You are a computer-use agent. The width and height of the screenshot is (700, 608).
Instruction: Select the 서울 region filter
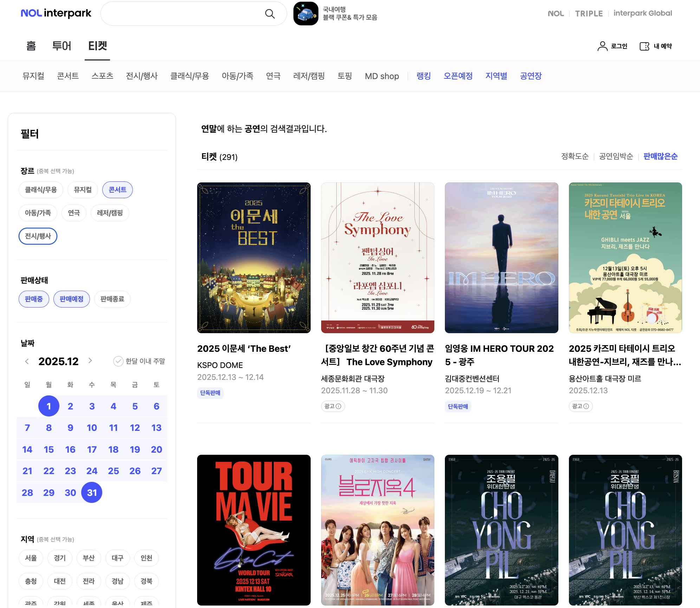click(31, 558)
